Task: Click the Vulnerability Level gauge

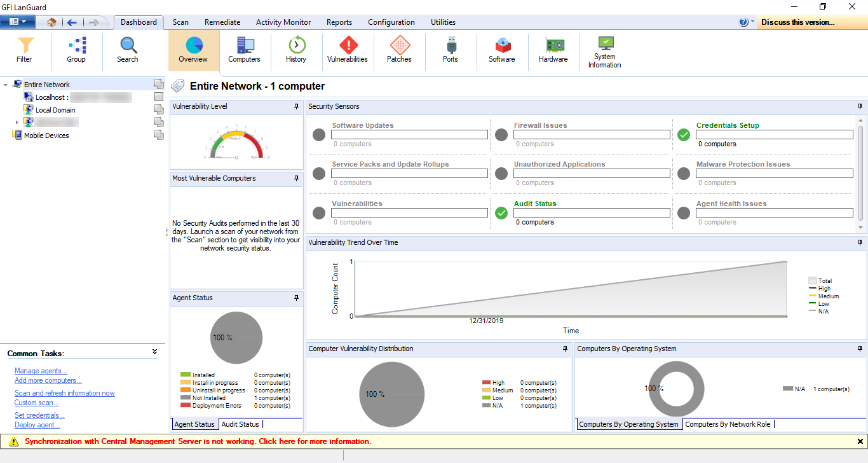Action: click(x=236, y=142)
